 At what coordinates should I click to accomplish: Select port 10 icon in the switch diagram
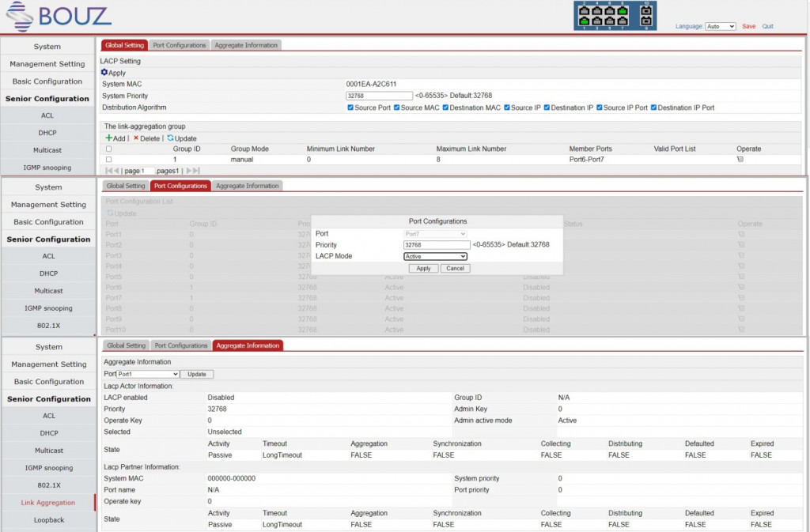[645, 10]
